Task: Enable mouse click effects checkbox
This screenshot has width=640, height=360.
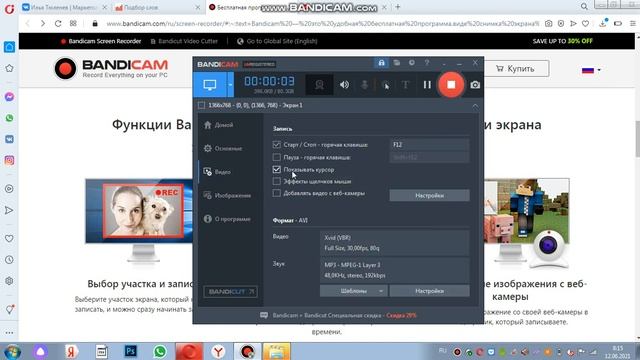Action: [x=277, y=181]
